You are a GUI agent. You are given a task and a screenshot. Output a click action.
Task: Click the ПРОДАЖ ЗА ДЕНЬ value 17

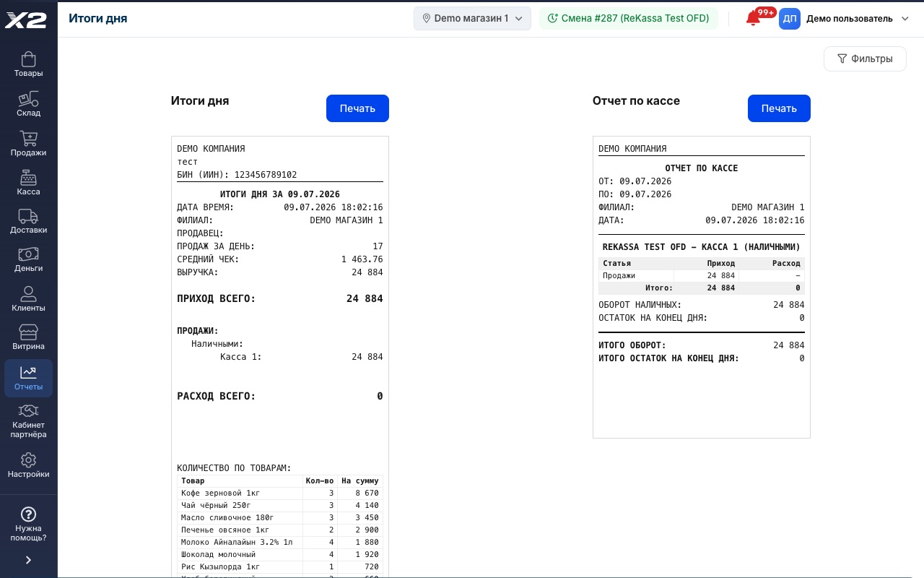pyautogui.click(x=378, y=246)
